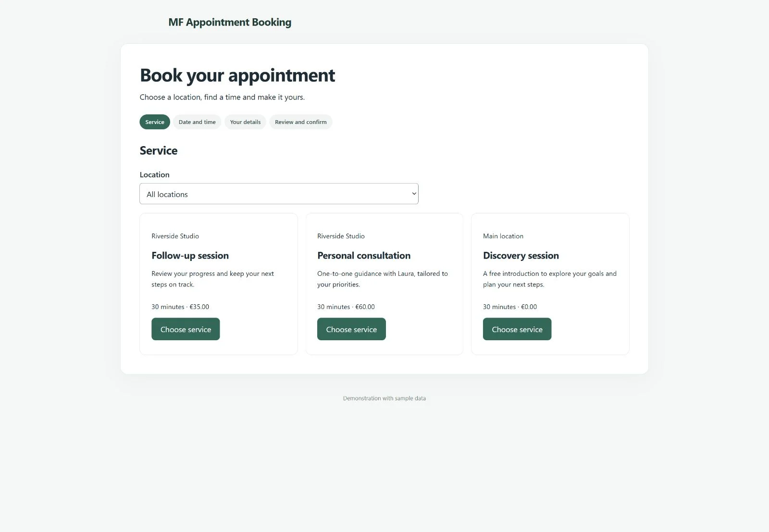The image size is (769, 532).
Task: Click the Demonstration with sample data footer
Action: [x=384, y=398]
